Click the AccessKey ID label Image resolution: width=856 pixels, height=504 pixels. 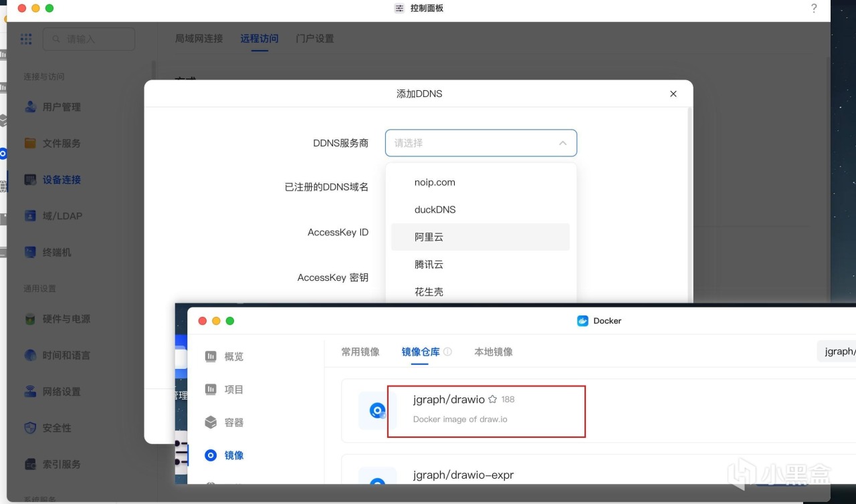pyautogui.click(x=338, y=233)
